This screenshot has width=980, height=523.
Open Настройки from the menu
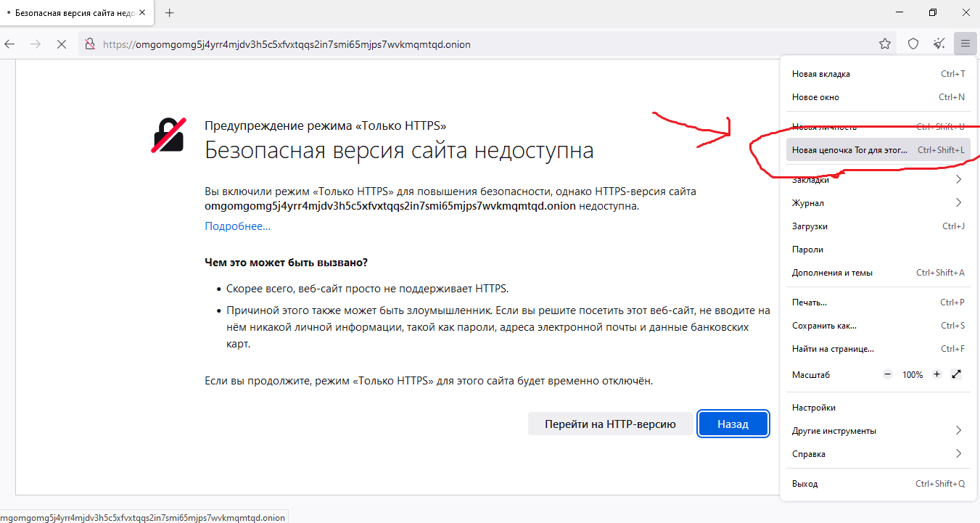tap(878, 408)
